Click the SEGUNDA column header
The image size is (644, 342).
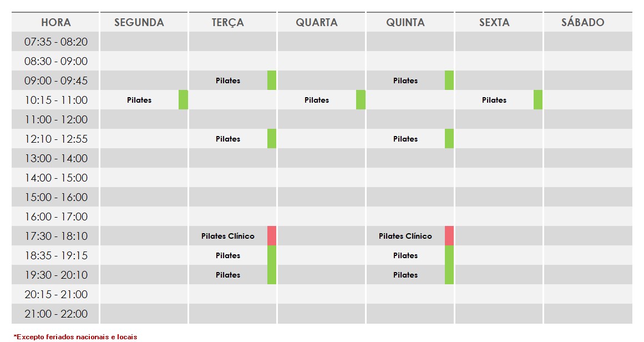tap(139, 23)
